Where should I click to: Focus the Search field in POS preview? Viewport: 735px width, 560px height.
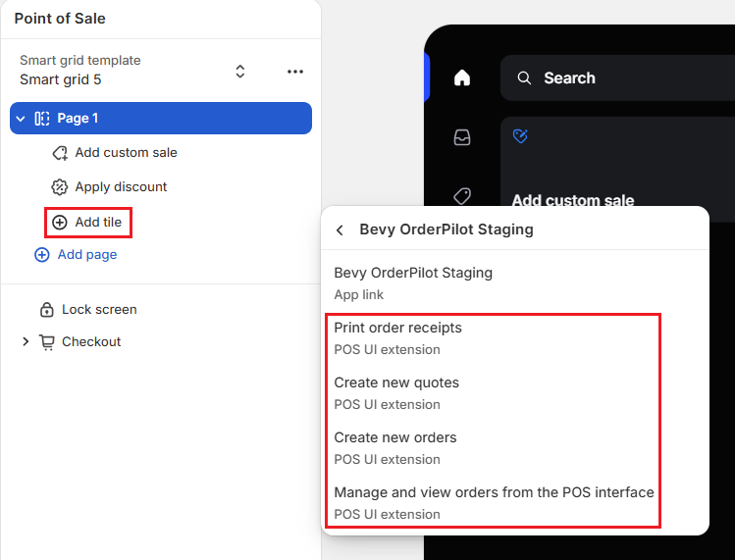(x=617, y=77)
